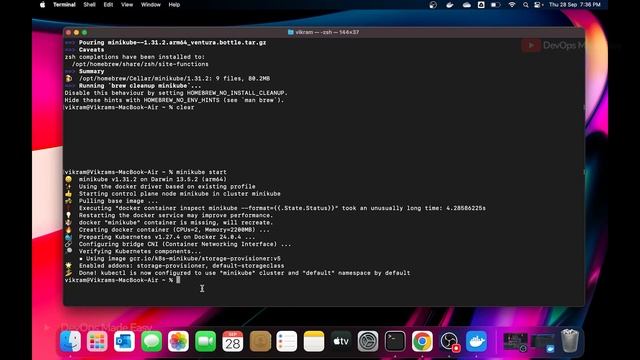Open the Trash in the Dock
Viewport: 640px width, 360px height.
(x=569, y=341)
